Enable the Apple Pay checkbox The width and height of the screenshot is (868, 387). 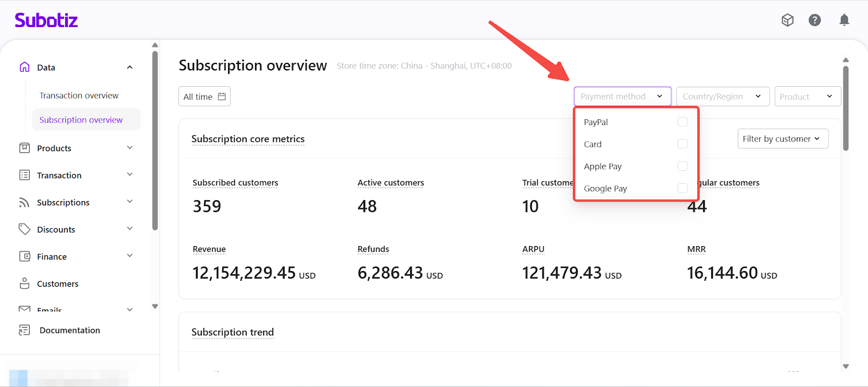click(682, 166)
